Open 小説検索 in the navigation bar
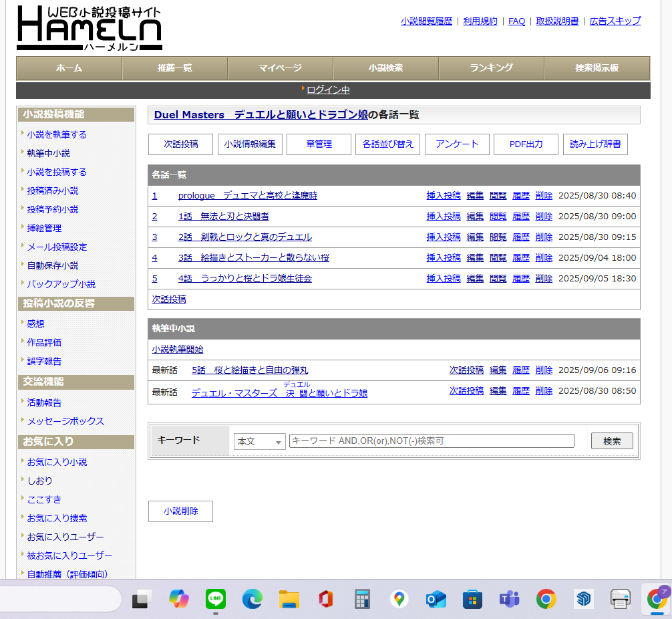Image resolution: width=672 pixels, height=619 pixels. 385,68
